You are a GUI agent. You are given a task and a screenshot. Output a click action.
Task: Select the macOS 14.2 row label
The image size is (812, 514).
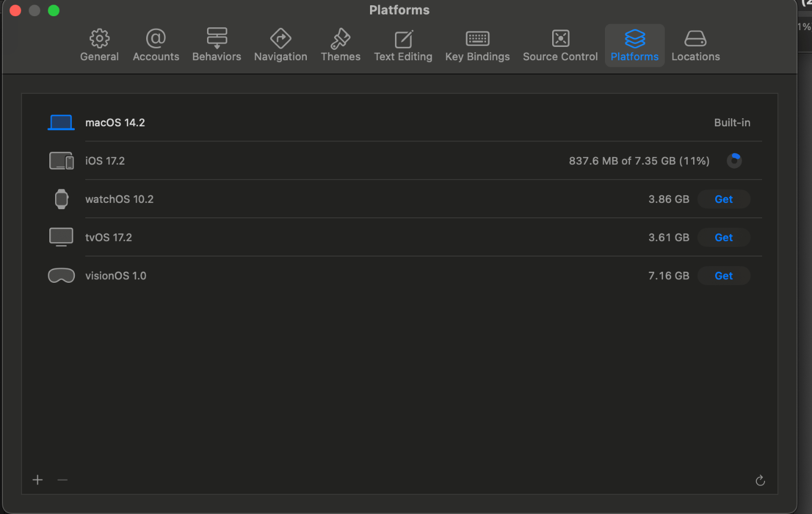pos(115,123)
